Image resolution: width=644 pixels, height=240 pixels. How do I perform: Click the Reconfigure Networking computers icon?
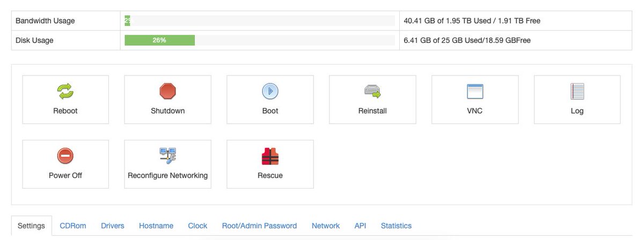point(168,156)
